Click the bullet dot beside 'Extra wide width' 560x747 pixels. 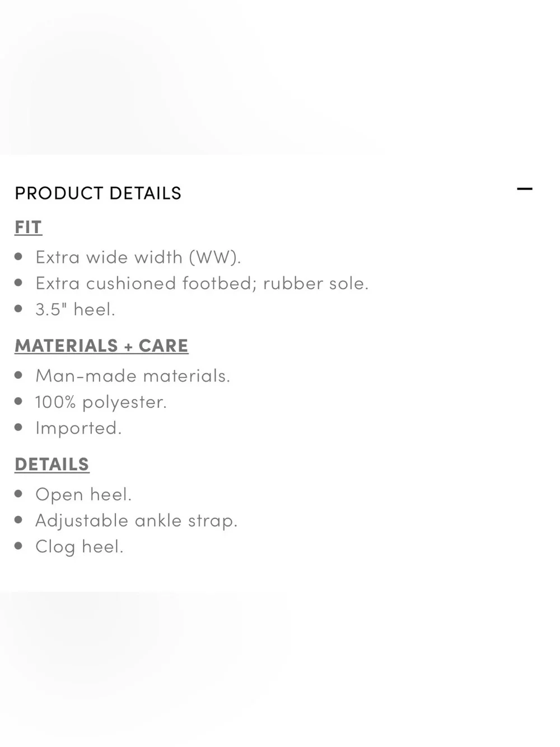(x=18, y=257)
